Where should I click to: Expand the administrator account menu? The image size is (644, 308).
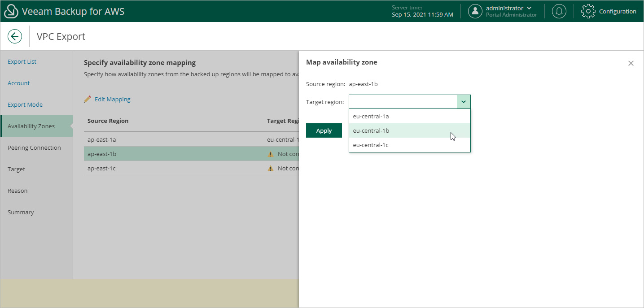(x=529, y=8)
